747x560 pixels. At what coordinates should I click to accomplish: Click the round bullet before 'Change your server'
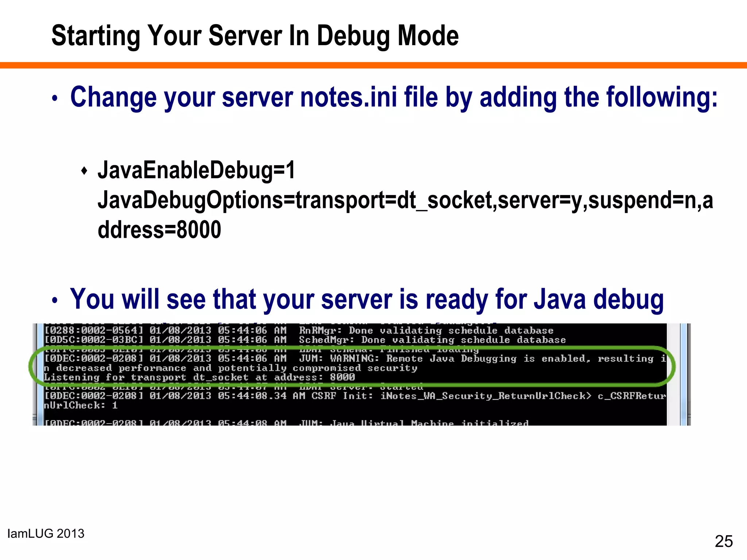coord(55,98)
